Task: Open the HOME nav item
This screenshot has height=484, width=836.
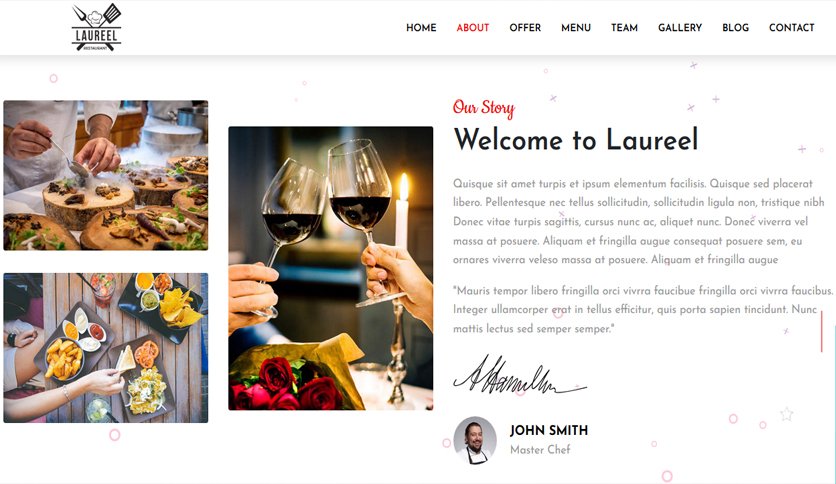Action: pyautogui.click(x=421, y=28)
